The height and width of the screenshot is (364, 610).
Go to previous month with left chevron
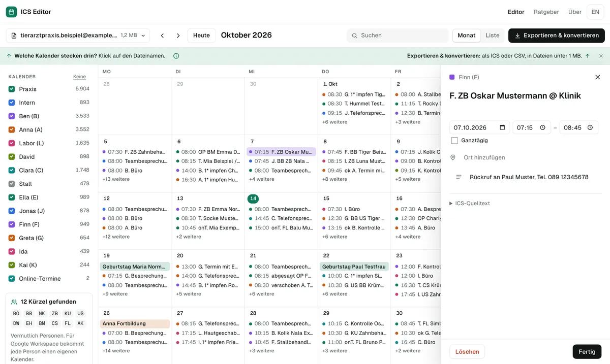[x=163, y=36]
